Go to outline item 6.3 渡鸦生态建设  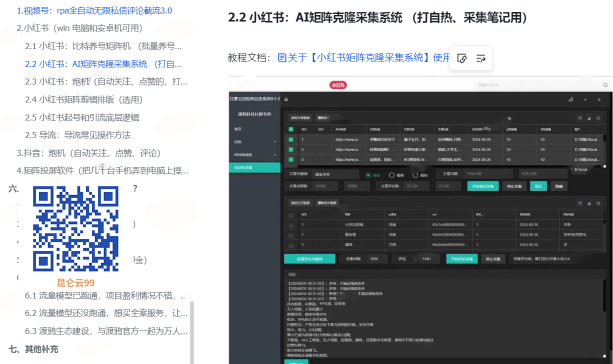pos(106,331)
